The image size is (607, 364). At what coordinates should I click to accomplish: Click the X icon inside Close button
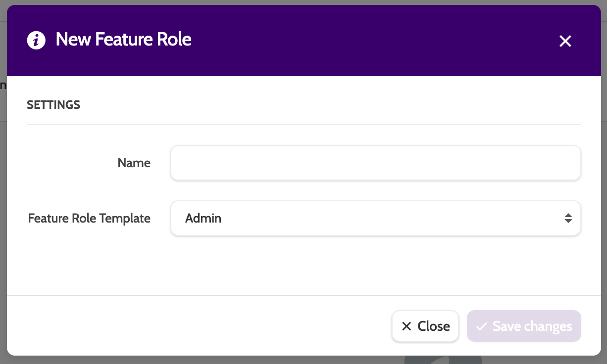pyautogui.click(x=406, y=326)
